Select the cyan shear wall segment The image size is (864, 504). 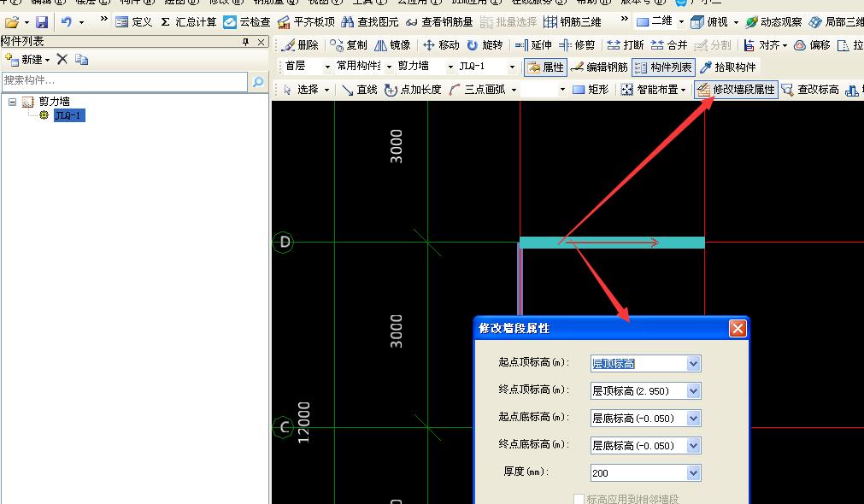point(612,243)
